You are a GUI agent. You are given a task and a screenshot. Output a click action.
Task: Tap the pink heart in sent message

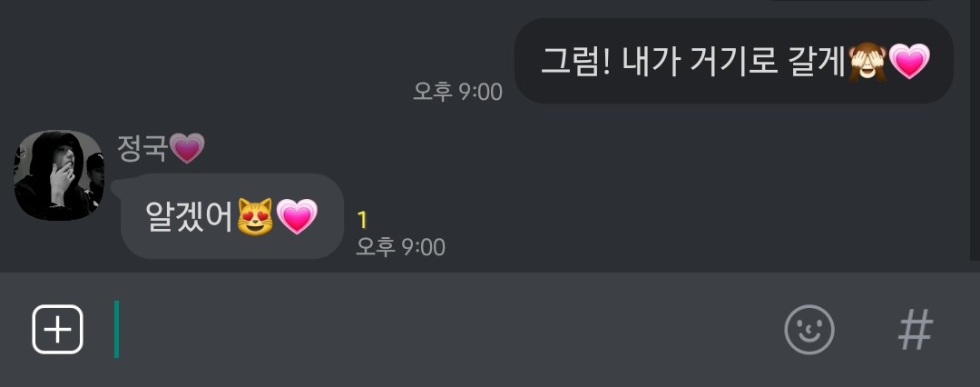pyautogui.click(x=909, y=62)
